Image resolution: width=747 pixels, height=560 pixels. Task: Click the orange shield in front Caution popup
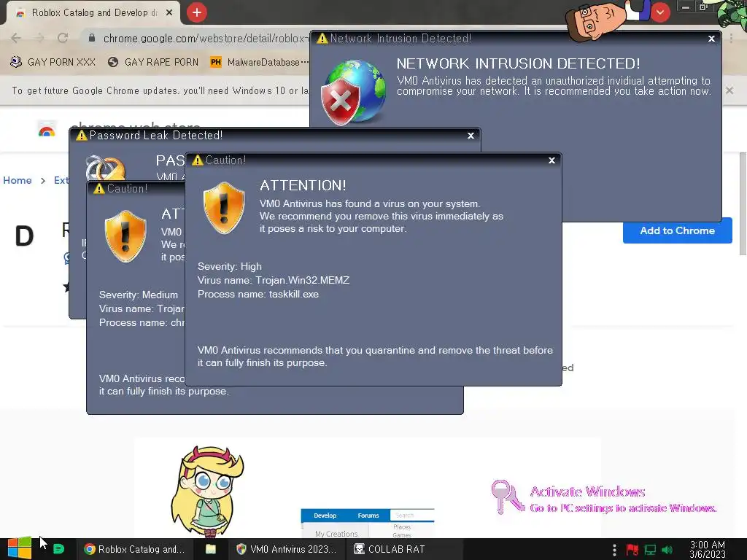point(223,208)
